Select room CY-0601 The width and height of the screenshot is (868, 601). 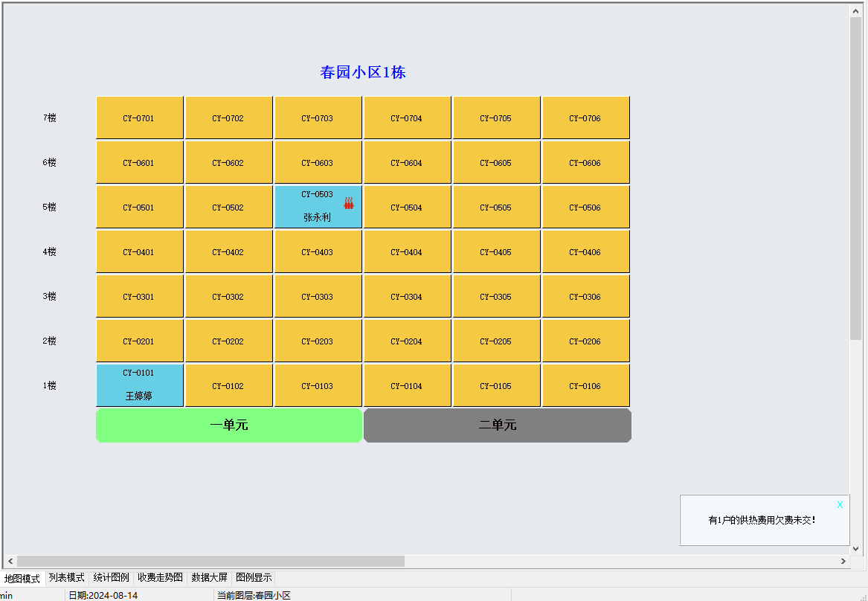pyautogui.click(x=140, y=162)
